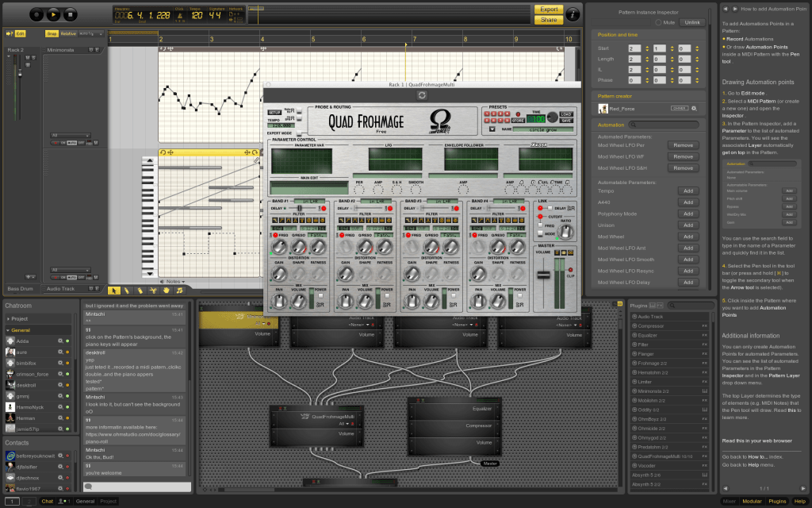Click the Unlink button in the Pattern Inspector

tap(691, 22)
